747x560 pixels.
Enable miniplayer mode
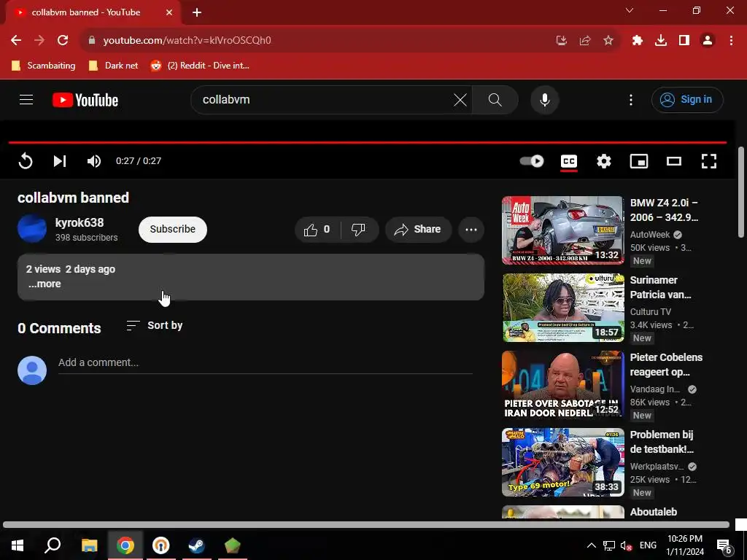(639, 161)
